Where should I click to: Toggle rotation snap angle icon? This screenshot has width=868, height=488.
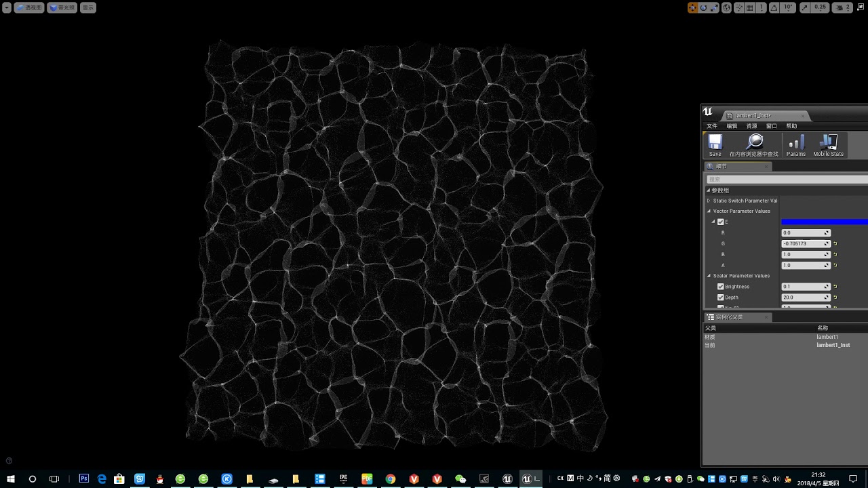774,7
